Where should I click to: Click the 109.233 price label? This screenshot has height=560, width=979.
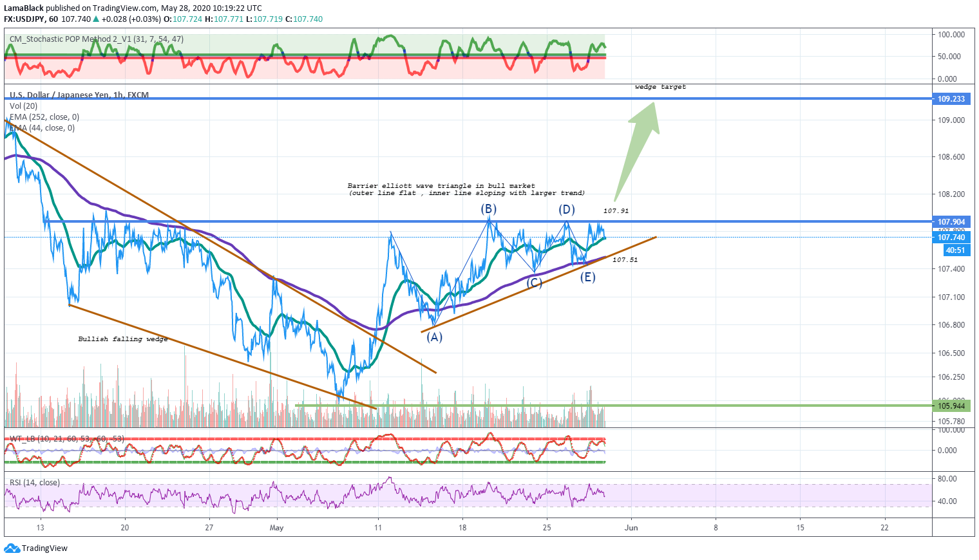[x=951, y=99]
